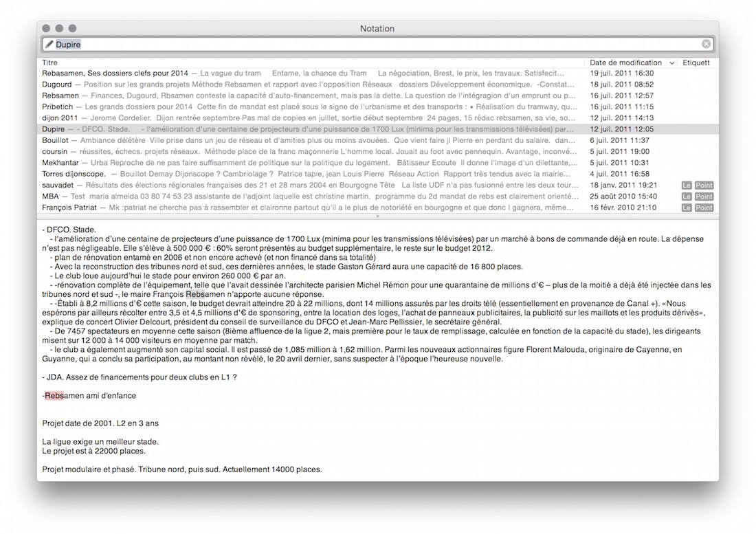Click the date 5 juil. 2011 10:31
This screenshot has width=756, height=534.
coord(619,162)
